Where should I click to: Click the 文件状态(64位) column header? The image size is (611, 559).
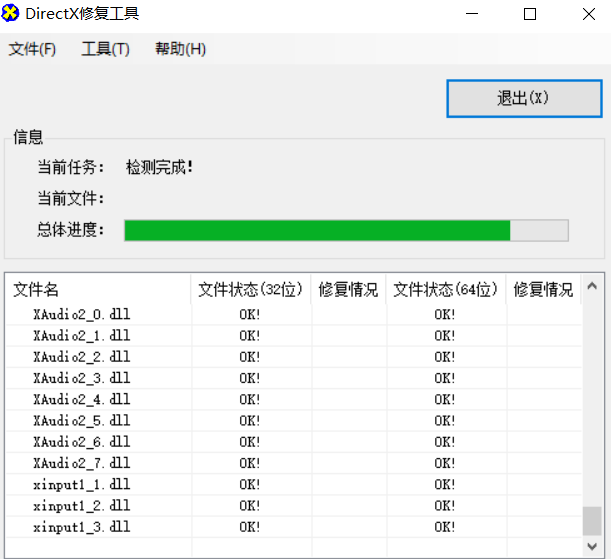pos(445,290)
